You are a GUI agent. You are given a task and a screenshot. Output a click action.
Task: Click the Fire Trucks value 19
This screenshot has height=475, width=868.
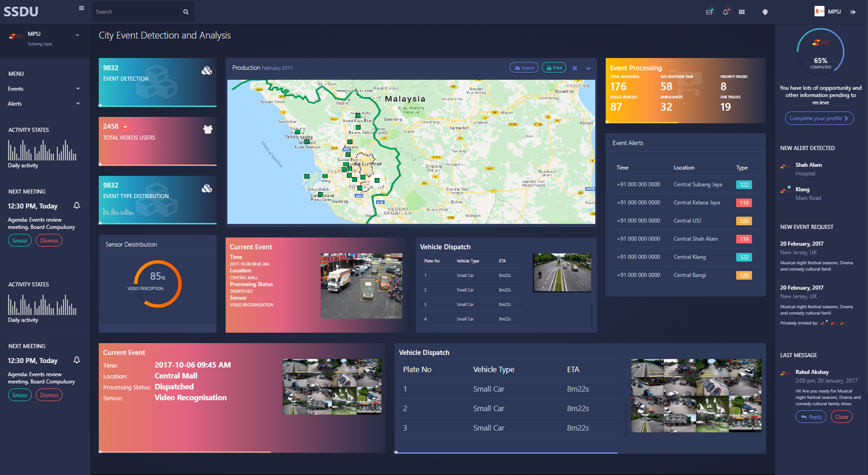[725, 107]
